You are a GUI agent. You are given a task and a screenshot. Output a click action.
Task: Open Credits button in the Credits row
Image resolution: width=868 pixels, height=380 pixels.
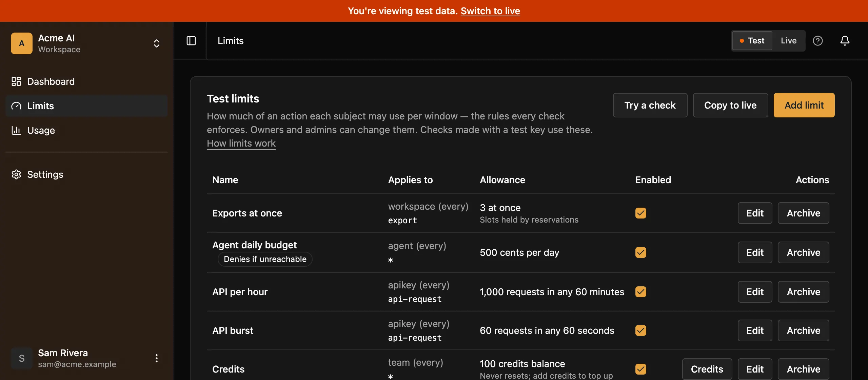coord(707,369)
